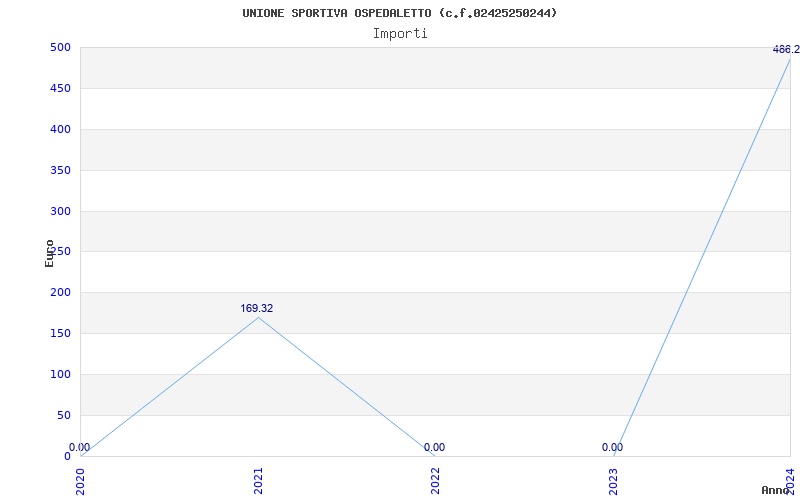Select the 2022 year axis label
Image resolution: width=800 pixels, height=500 pixels.
[435, 481]
